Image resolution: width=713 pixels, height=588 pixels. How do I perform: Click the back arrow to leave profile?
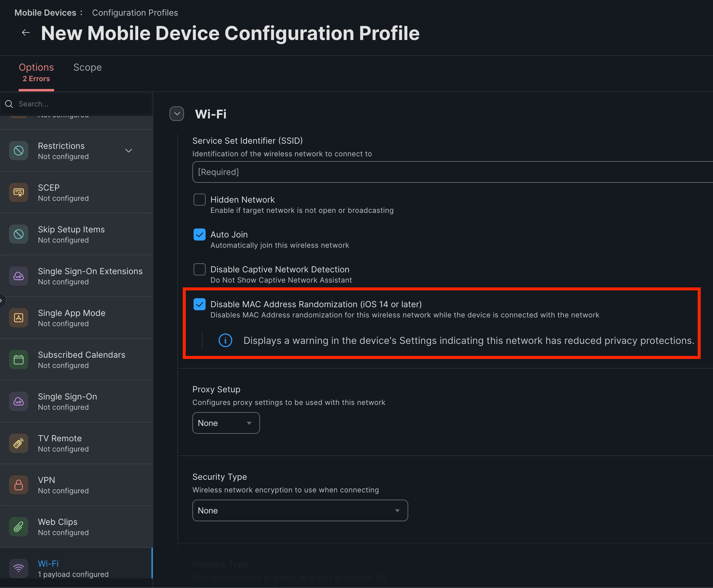26,32
